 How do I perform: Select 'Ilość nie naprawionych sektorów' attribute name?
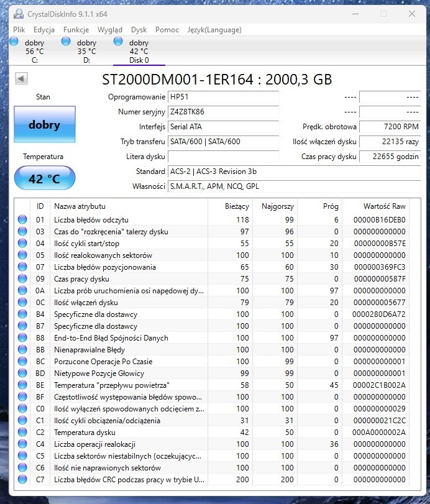(x=107, y=468)
